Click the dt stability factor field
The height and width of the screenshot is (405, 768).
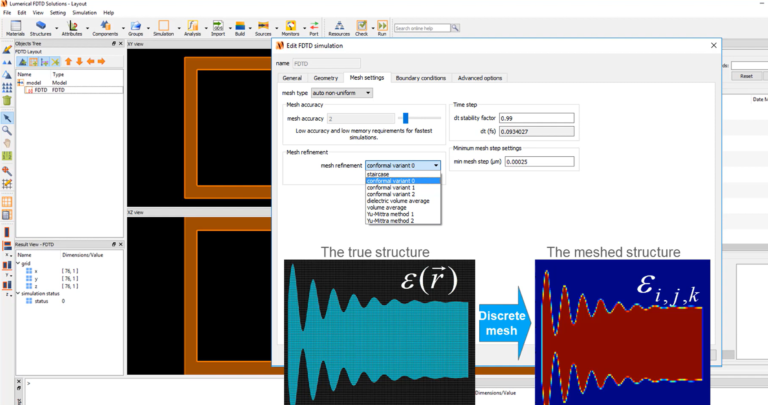(536, 118)
